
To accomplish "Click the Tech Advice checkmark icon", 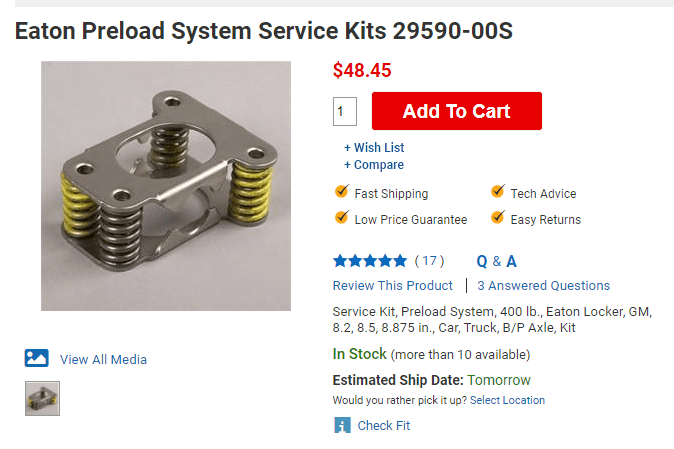I will 497,192.
